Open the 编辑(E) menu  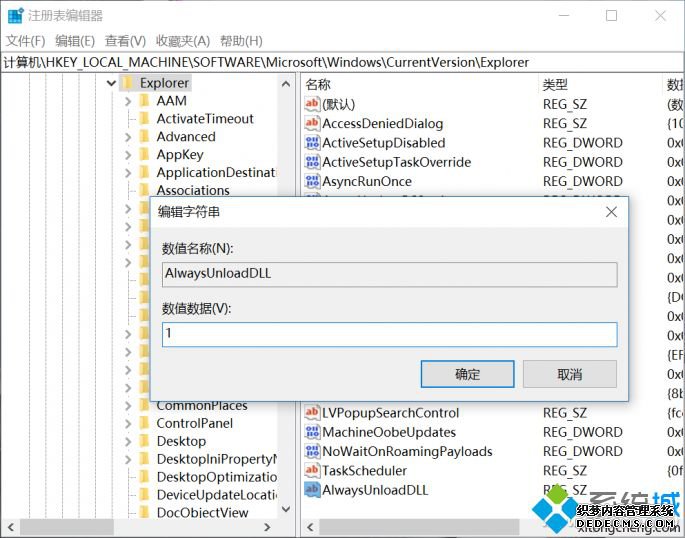coord(75,41)
